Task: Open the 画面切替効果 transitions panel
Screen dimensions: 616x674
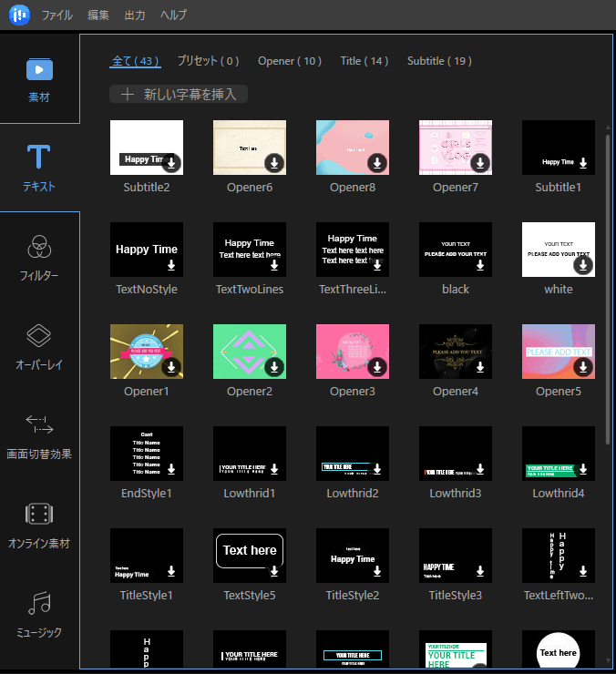Action: [39, 434]
